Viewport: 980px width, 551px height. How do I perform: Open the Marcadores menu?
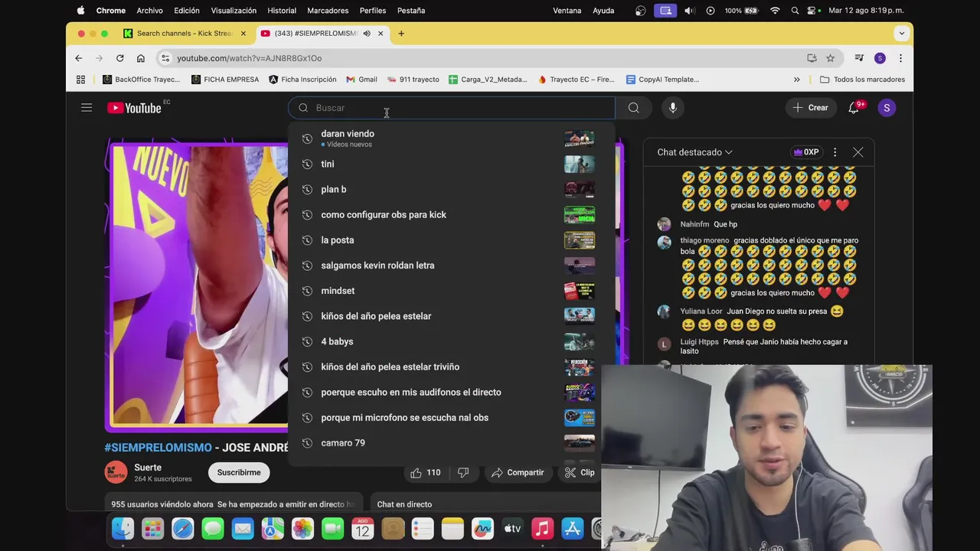point(328,11)
